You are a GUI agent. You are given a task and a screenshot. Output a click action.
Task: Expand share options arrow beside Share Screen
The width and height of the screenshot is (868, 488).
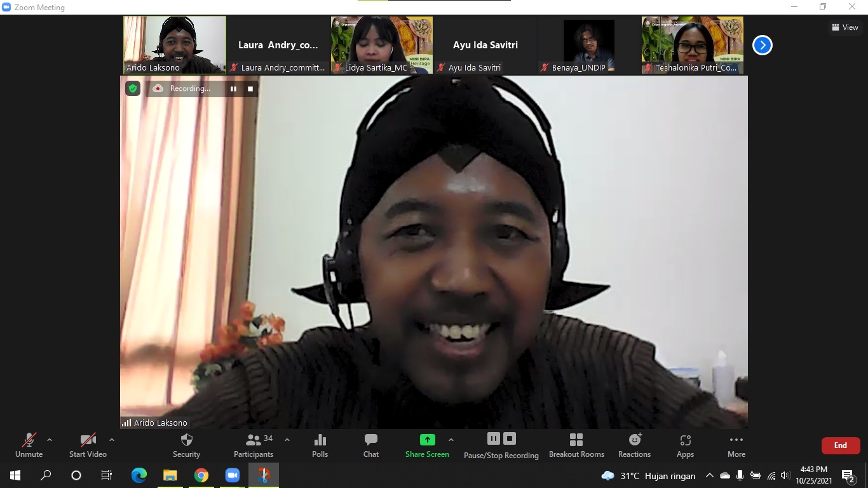coord(451,440)
